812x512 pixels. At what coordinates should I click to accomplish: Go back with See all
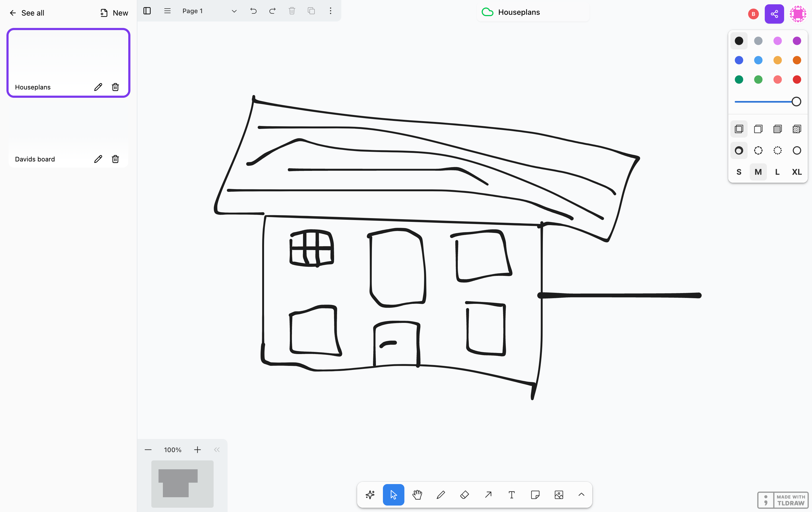click(27, 13)
